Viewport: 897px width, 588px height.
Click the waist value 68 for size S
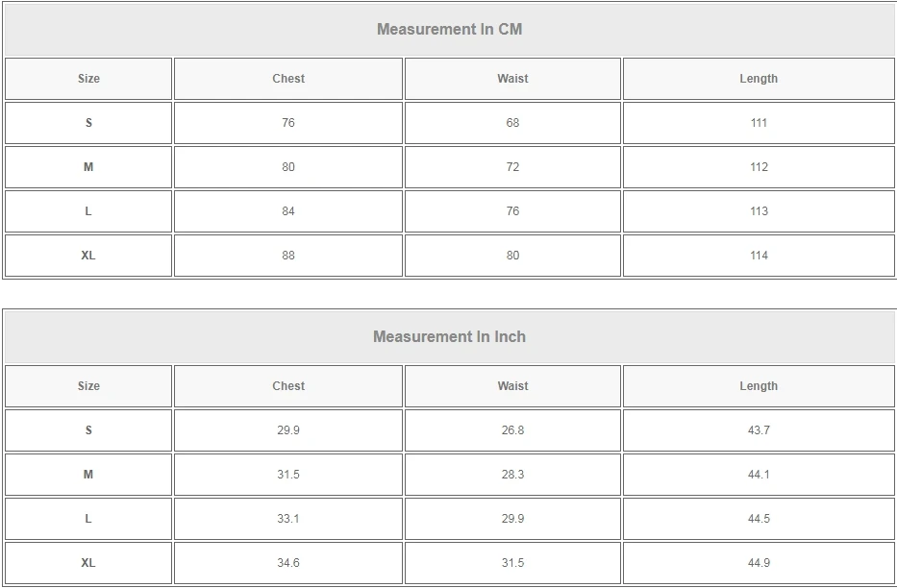512,123
